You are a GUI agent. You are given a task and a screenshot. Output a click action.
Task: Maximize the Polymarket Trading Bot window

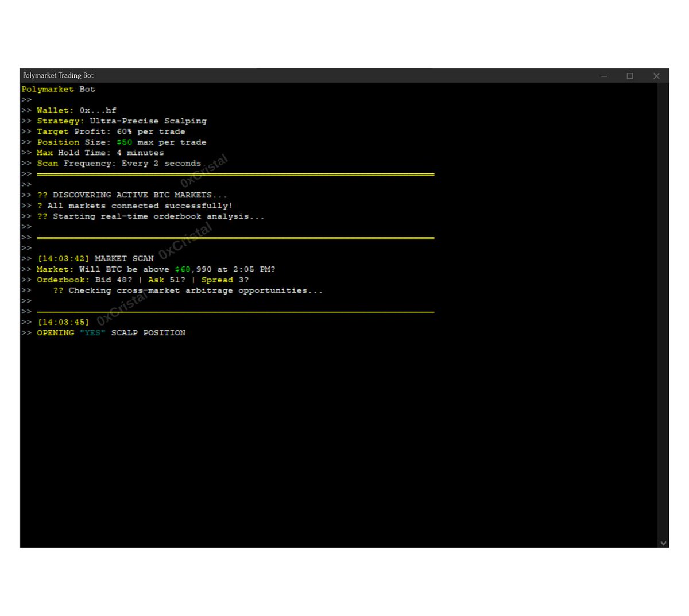point(630,76)
